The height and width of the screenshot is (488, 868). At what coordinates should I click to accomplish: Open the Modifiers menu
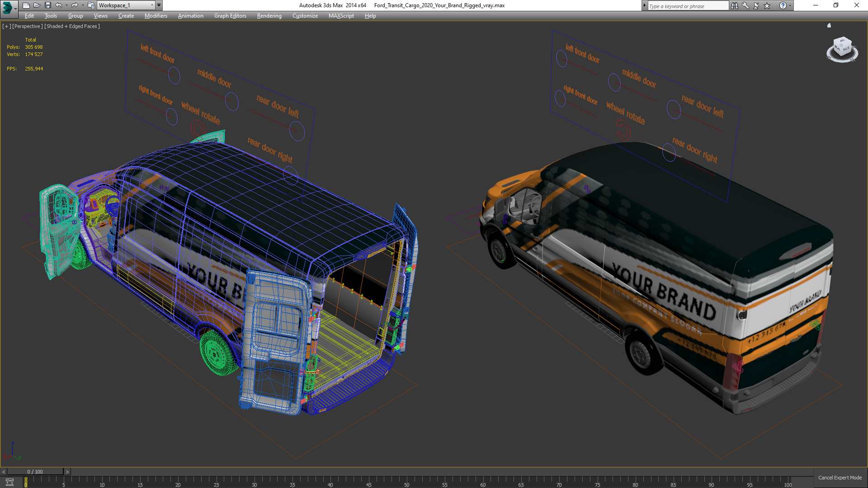click(156, 16)
